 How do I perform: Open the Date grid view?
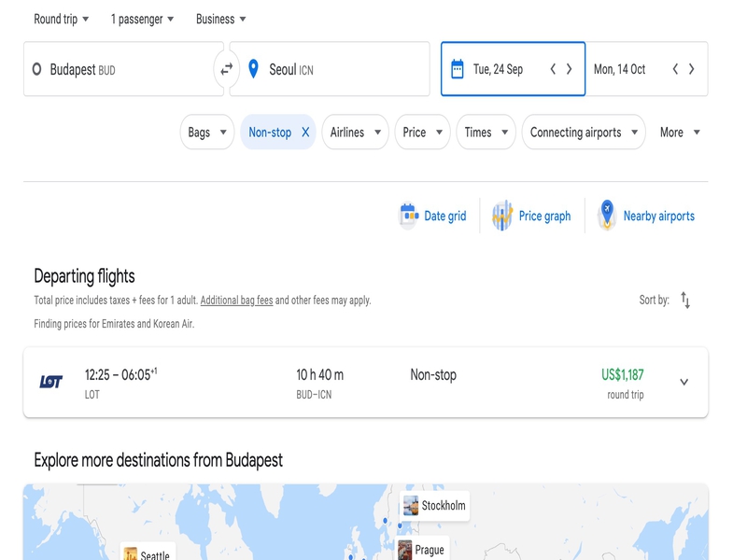click(x=432, y=216)
